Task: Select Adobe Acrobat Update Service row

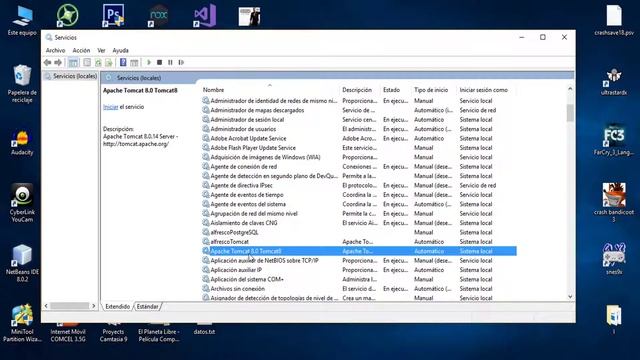Action: tap(359, 138)
